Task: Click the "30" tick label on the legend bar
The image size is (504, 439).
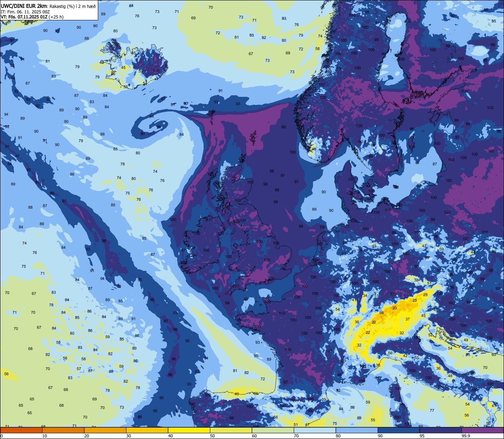Action: [x=128, y=436]
